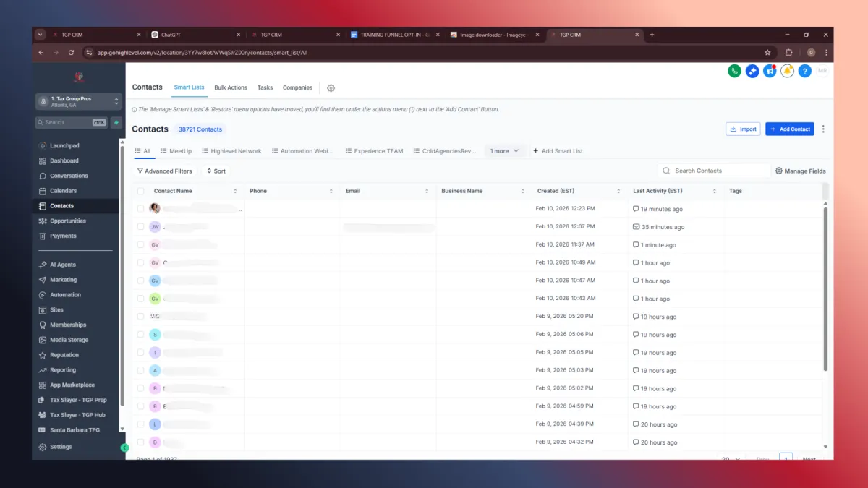
Task: Click the sidebar Search box
Action: point(71,122)
